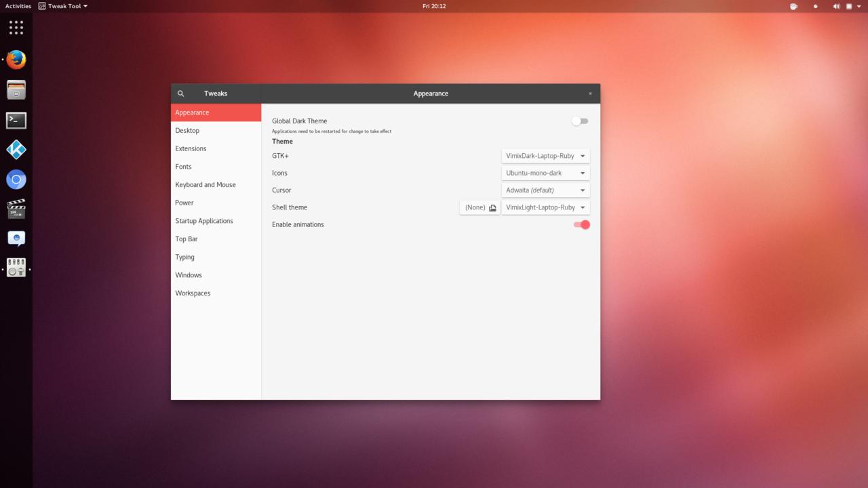Image resolution: width=868 pixels, height=488 pixels.
Task: Open the Icons theme dropdown
Action: click(545, 173)
